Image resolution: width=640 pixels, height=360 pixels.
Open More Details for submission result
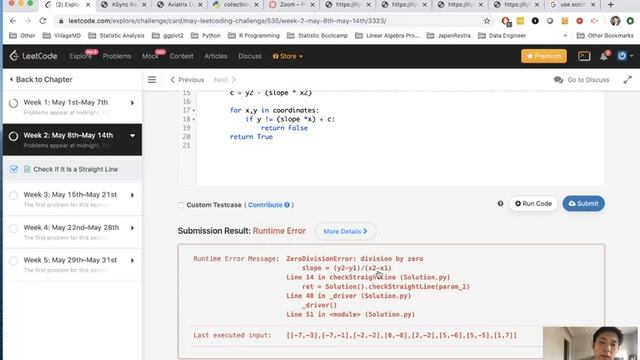345,231
